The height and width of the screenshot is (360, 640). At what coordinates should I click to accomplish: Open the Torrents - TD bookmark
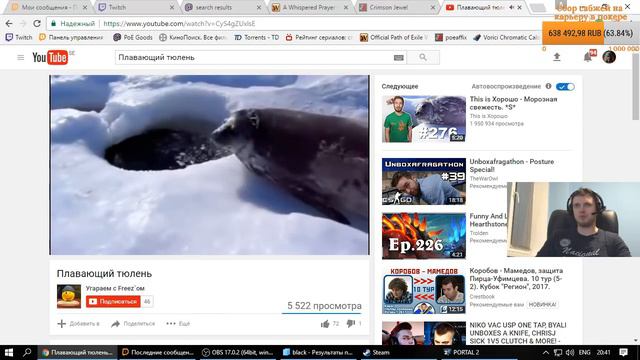(257, 38)
